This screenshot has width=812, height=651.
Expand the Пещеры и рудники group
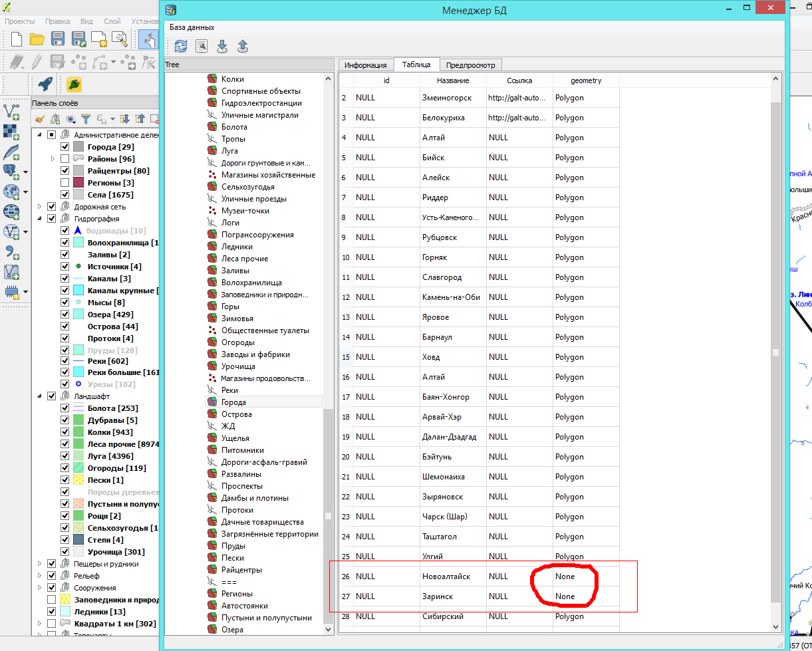39,564
